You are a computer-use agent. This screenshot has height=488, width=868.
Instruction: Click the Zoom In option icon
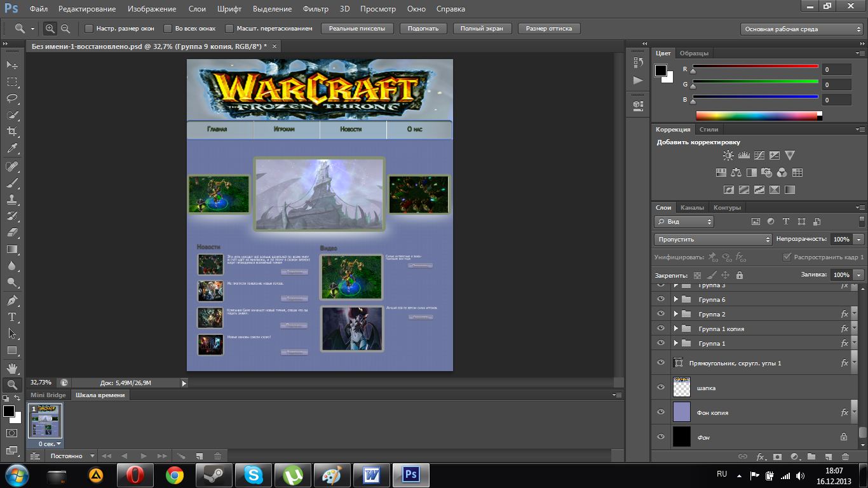click(50, 29)
